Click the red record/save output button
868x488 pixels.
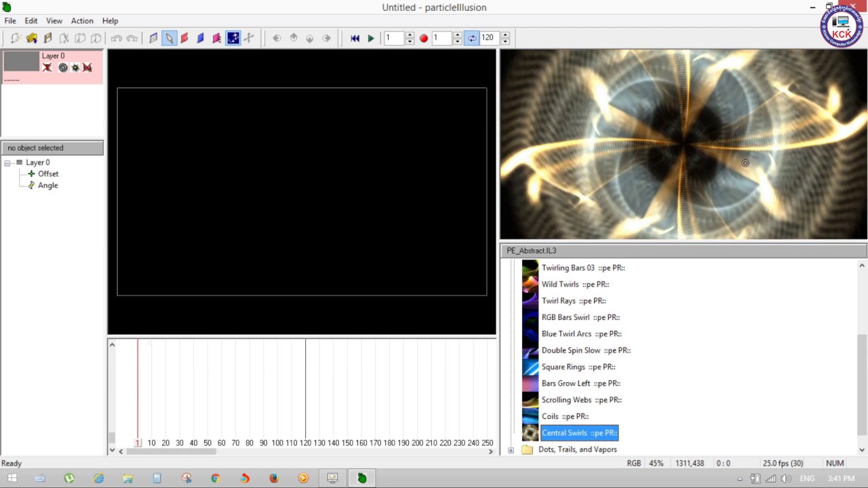(x=424, y=39)
